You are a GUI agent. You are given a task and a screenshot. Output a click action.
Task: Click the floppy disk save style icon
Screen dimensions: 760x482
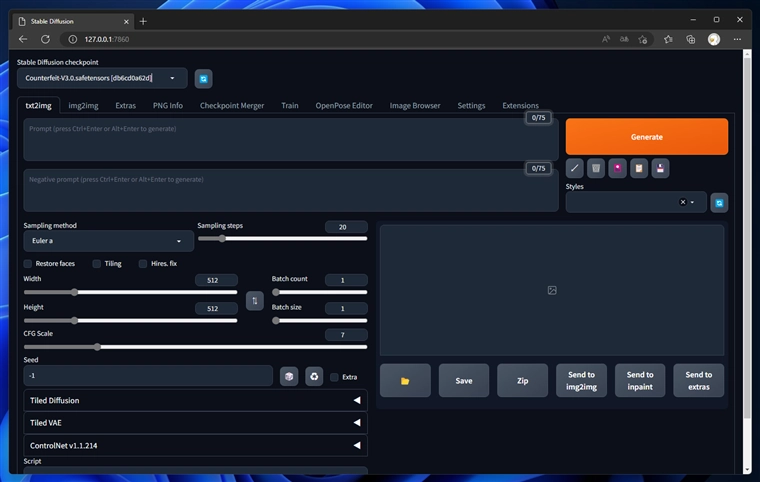(661, 168)
